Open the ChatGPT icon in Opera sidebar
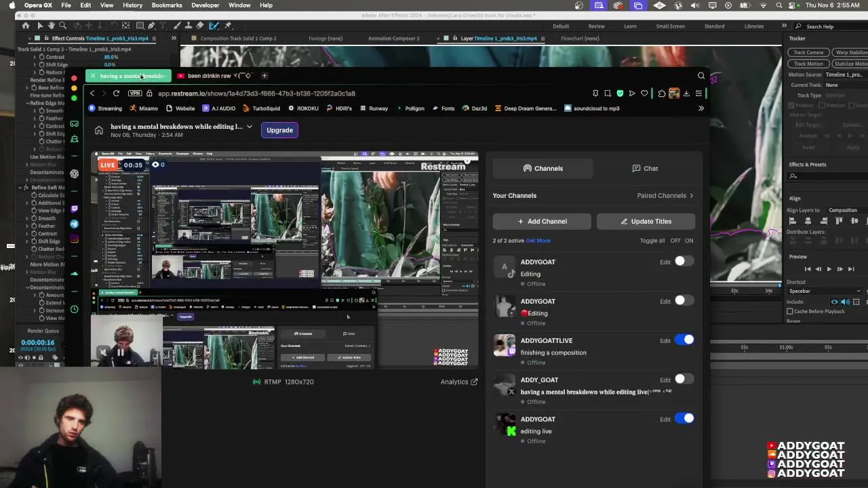 click(74, 174)
